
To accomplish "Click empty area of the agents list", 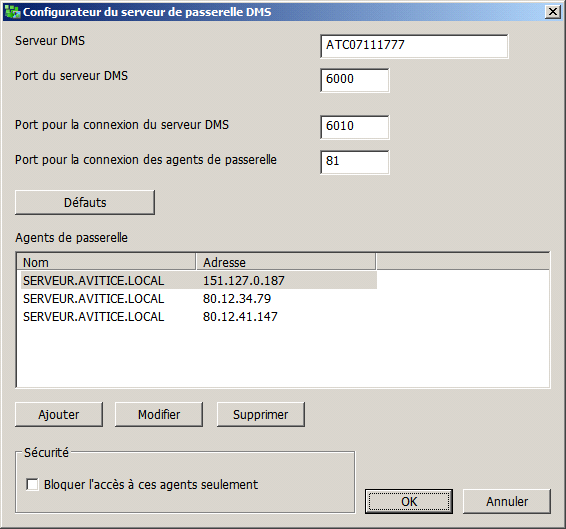I will coord(283,356).
